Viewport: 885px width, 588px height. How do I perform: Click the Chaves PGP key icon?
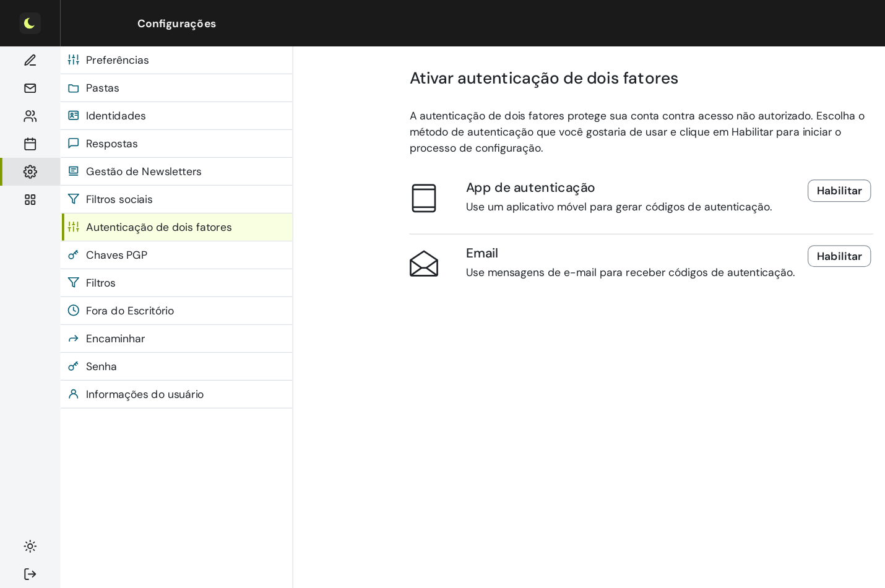click(x=74, y=255)
